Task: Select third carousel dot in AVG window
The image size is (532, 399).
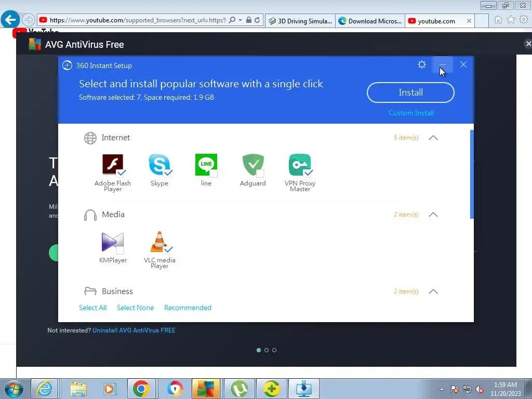Action: (x=274, y=350)
